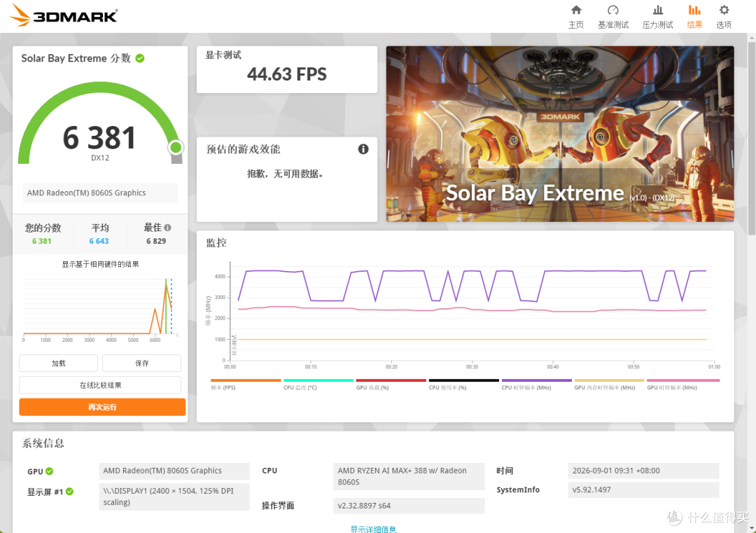This screenshot has width=756, height=533.
Task: Click the 44.63 FPS graphics test value
Action: coord(287,74)
